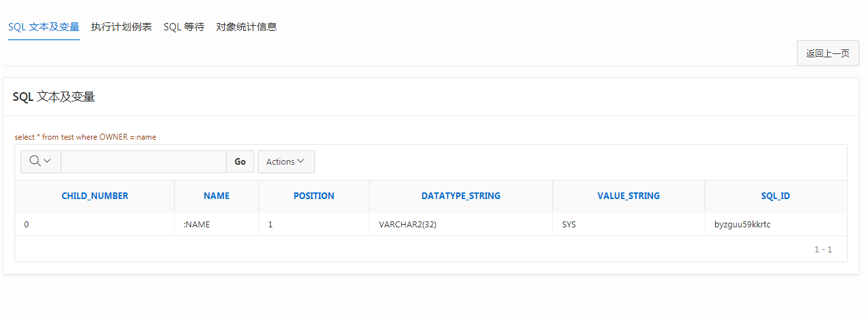Viewport: 868px width, 313px height.
Task: Click the VARCHAR2(32) datatype cell
Action: (407, 224)
